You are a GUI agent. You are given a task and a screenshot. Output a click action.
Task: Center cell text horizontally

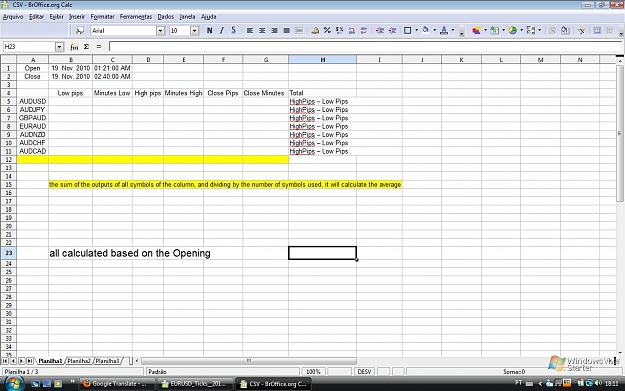(x=262, y=30)
